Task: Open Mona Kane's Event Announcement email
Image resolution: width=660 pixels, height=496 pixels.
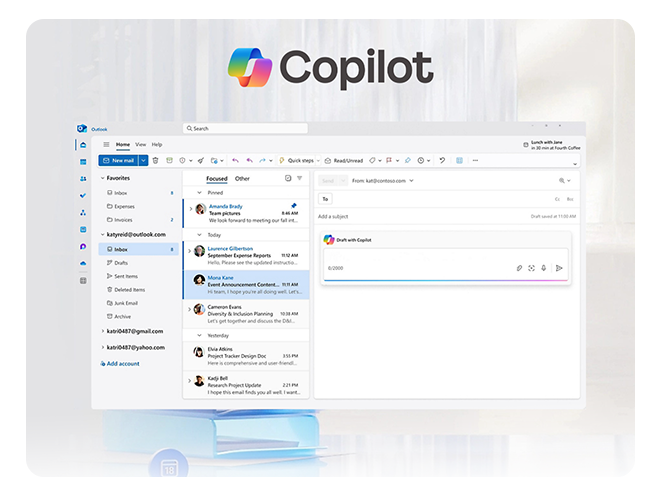Action: click(246, 285)
